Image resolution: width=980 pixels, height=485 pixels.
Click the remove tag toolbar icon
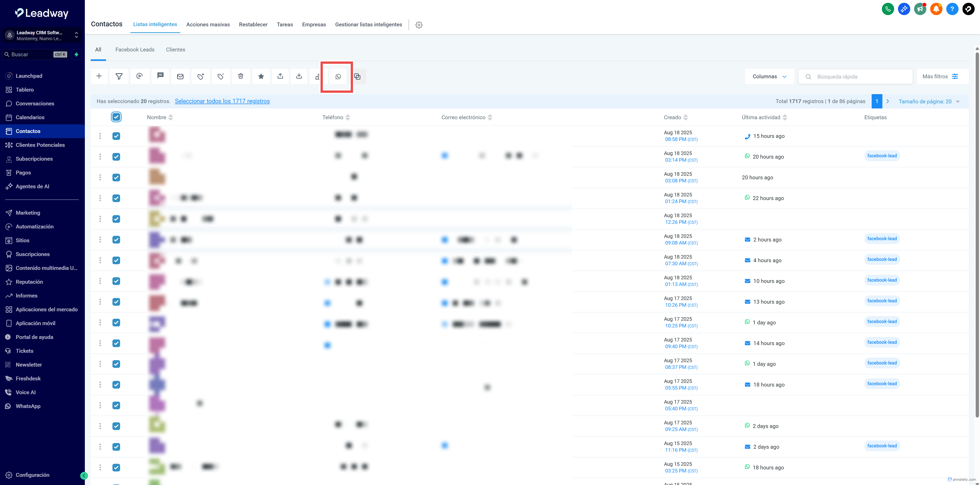pos(221,76)
